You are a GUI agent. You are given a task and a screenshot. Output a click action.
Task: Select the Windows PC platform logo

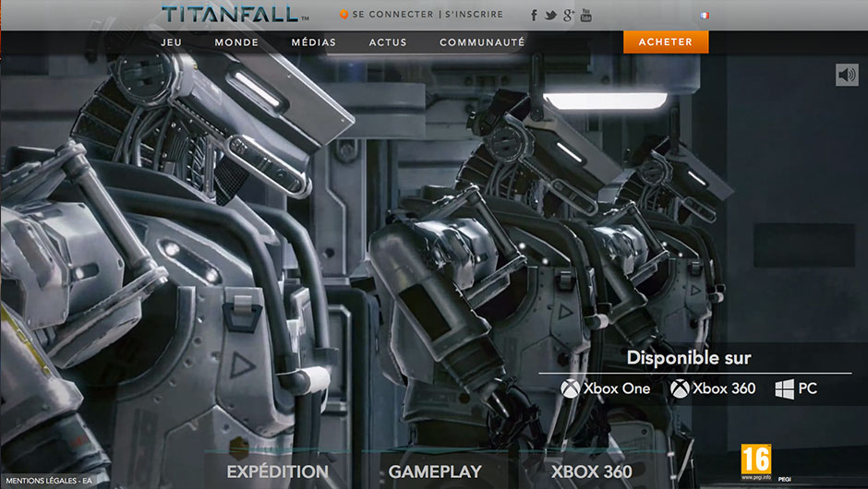(795, 388)
